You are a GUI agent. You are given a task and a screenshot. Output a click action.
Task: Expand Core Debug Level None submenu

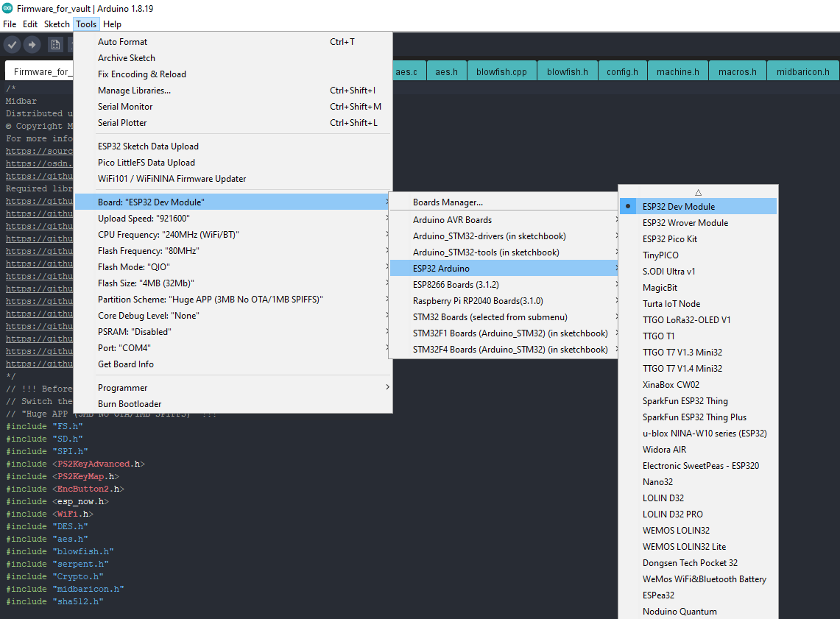click(x=233, y=316)
